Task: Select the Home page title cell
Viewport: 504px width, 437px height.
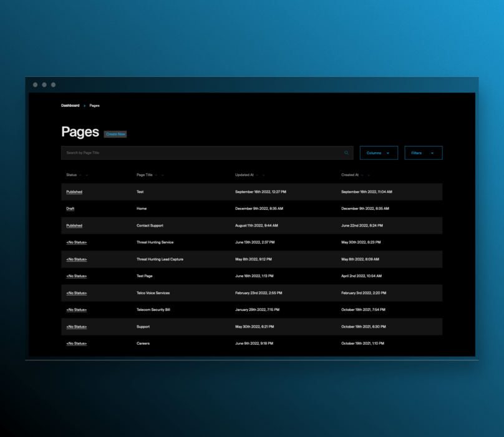Action: pyautogui.click(x=142, y=209)
